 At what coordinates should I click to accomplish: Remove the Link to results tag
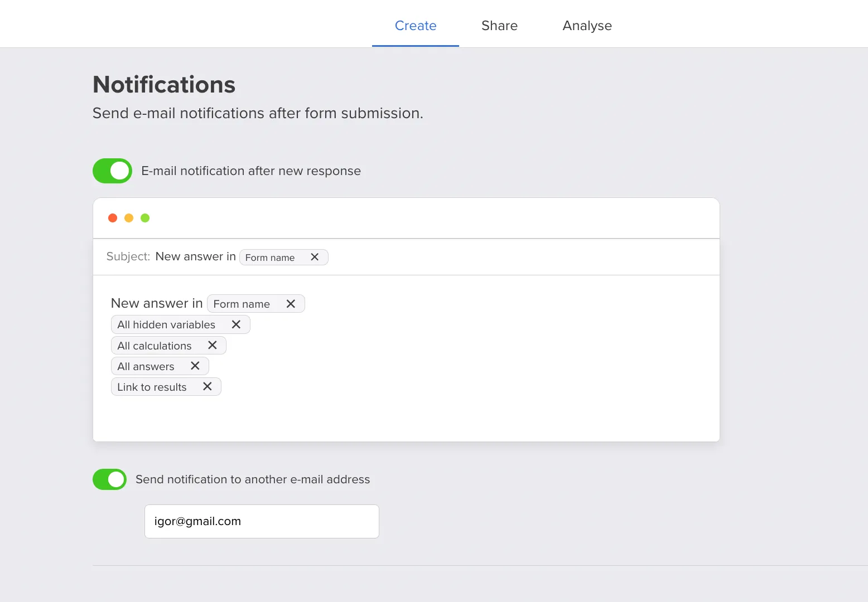click(x=206, y=386)
